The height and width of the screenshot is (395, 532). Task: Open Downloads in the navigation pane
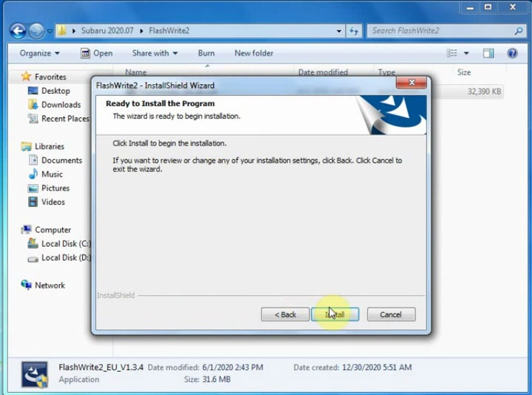61,105
